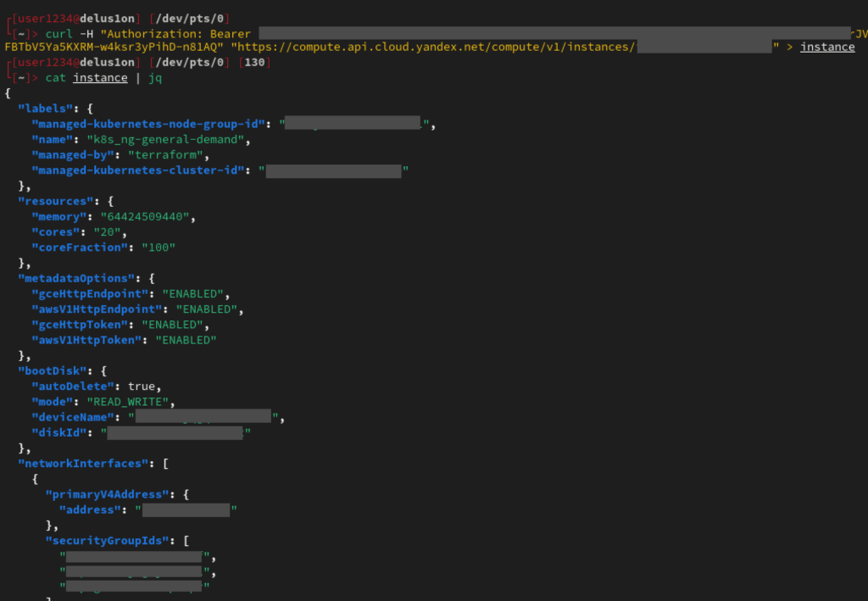Select the "gceHttpEndpoint" key
This screenshot has height=601, width=868.
[90, 294]
